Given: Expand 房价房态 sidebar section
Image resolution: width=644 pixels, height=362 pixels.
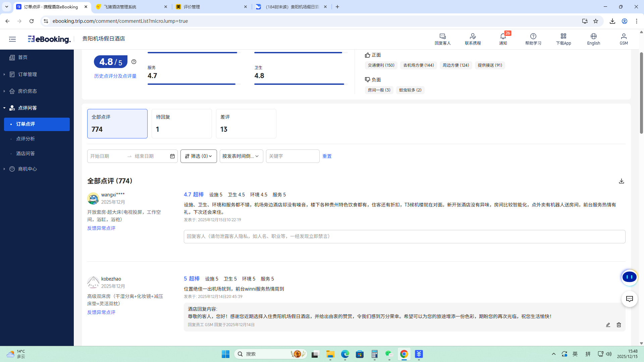Looking at the screenshot, I should pos(28,91).
